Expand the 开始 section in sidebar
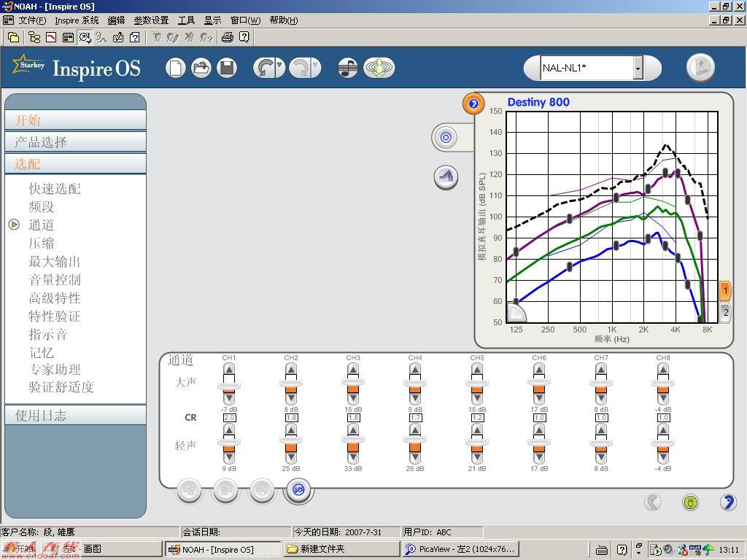 (75, 120)
